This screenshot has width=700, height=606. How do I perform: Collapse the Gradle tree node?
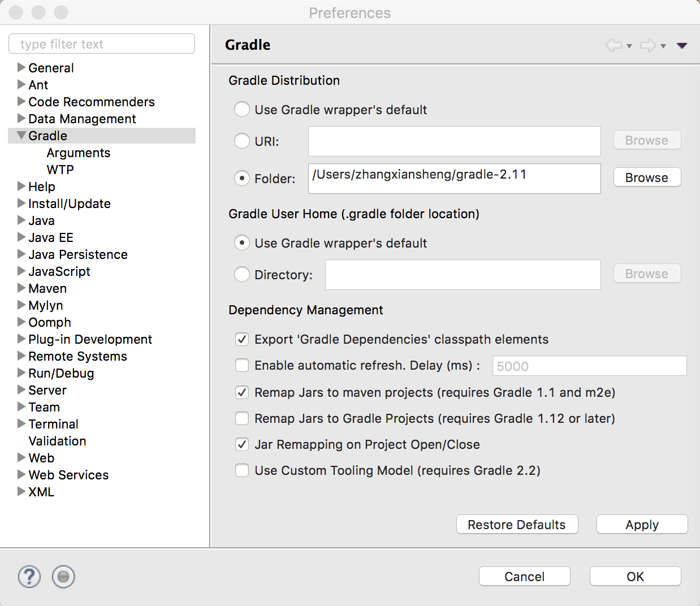pos(21,135)
